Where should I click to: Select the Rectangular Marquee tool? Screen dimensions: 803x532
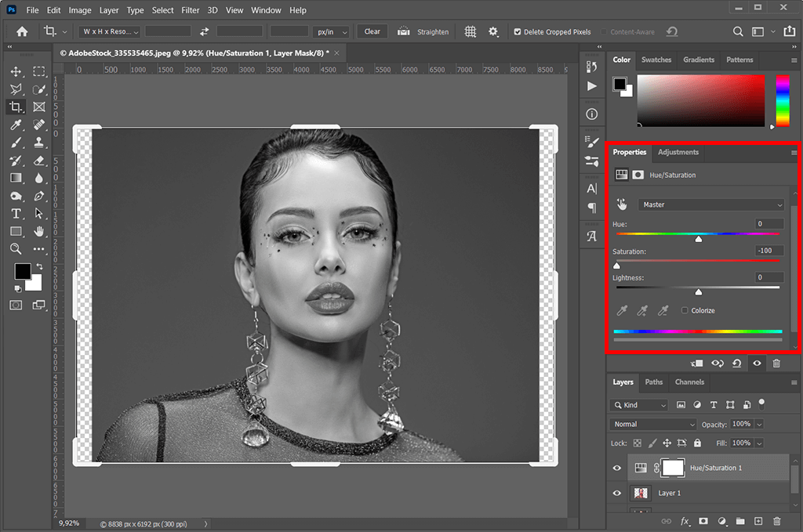(x=39, y=71)
